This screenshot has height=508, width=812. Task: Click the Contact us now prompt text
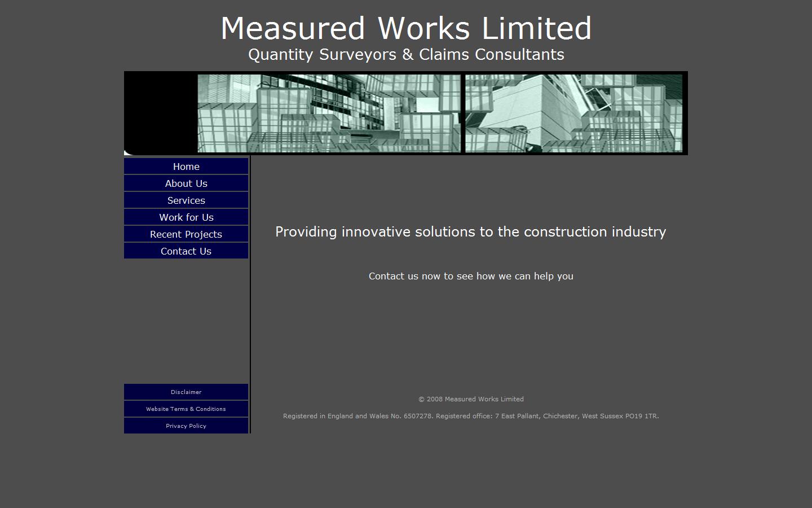[x=470, y=276]
